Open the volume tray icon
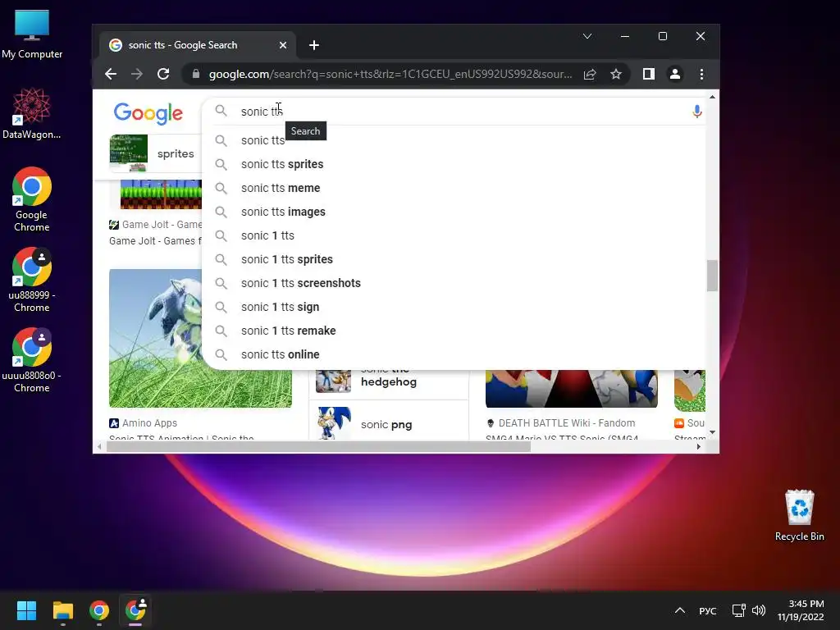This screenshot has height=630, width=840. click(759, 610)
